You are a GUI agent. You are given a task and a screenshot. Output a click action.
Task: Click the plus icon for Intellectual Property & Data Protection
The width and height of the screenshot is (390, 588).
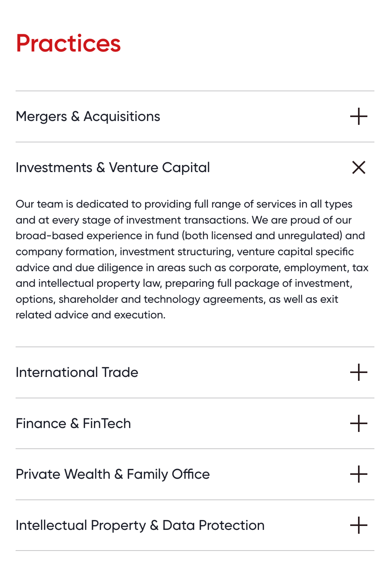tap(358, 525)
